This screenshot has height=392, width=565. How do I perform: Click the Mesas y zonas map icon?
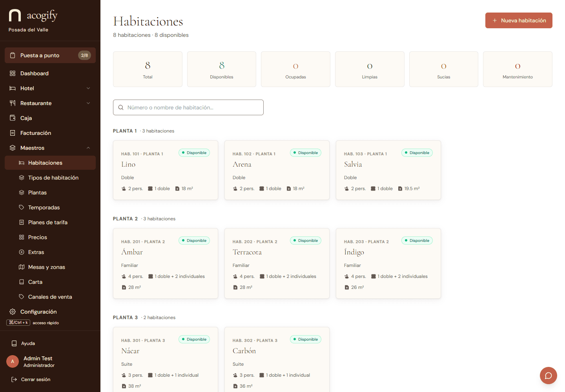(22, 267)
